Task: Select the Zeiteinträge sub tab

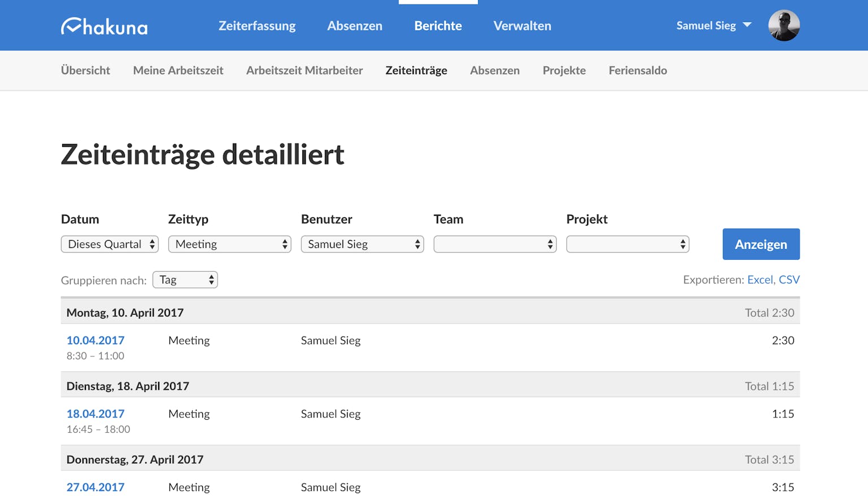Action: [416, 70]
